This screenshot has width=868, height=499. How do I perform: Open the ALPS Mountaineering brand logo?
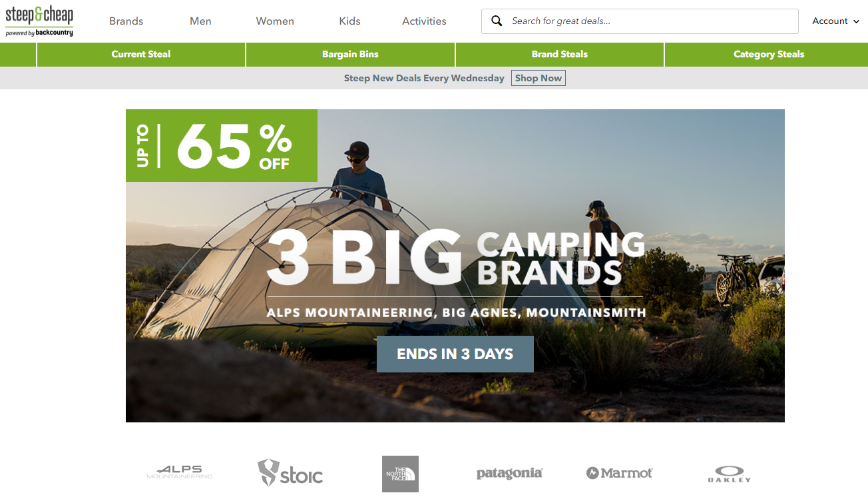tap(180, 472)
